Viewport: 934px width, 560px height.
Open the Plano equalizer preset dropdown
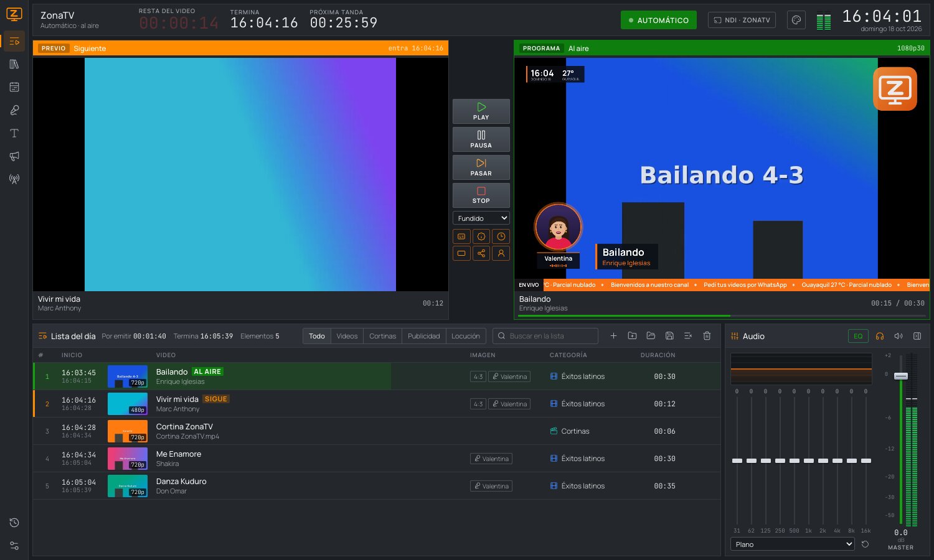click(x=792, y=544)
